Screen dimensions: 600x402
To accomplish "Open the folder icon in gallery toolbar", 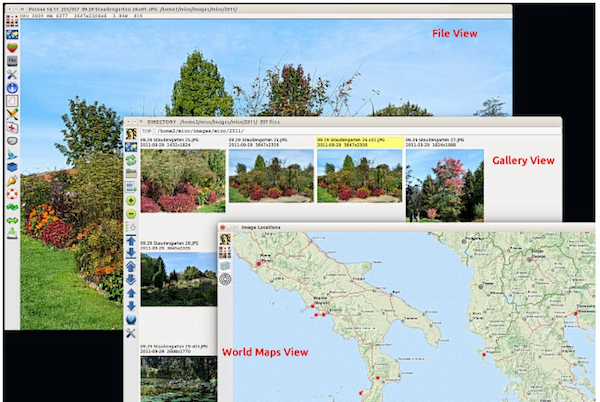I will pos(131,174).
